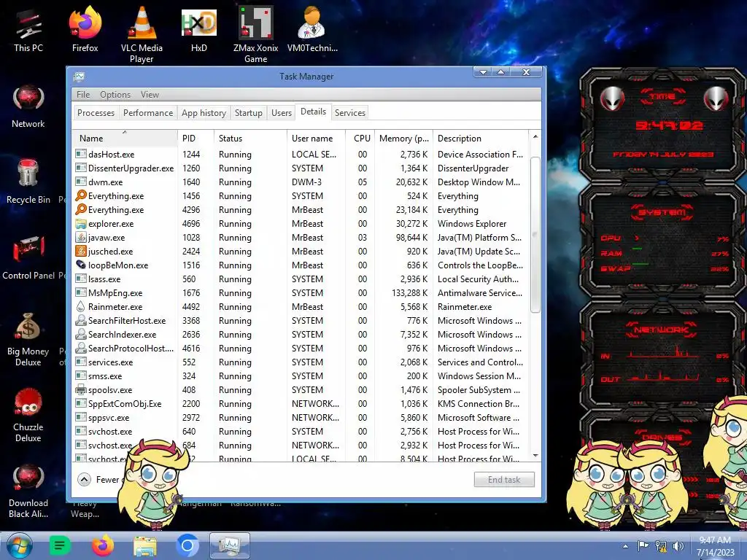The image size is (747, 560).
Task: Click the Windows Start button
Action: (x=20, y=545)
